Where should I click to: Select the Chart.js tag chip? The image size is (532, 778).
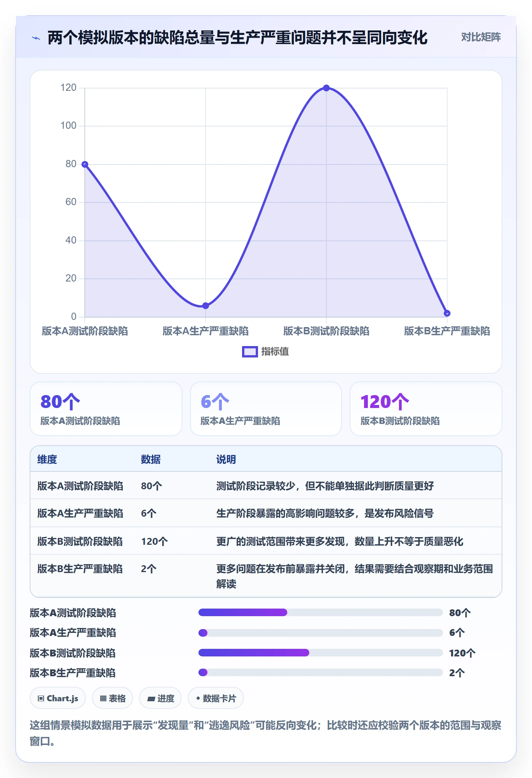coord(58,698)
